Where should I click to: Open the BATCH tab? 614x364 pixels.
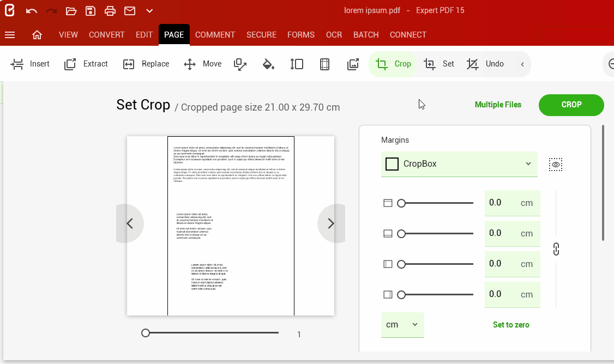pos(366,35)
